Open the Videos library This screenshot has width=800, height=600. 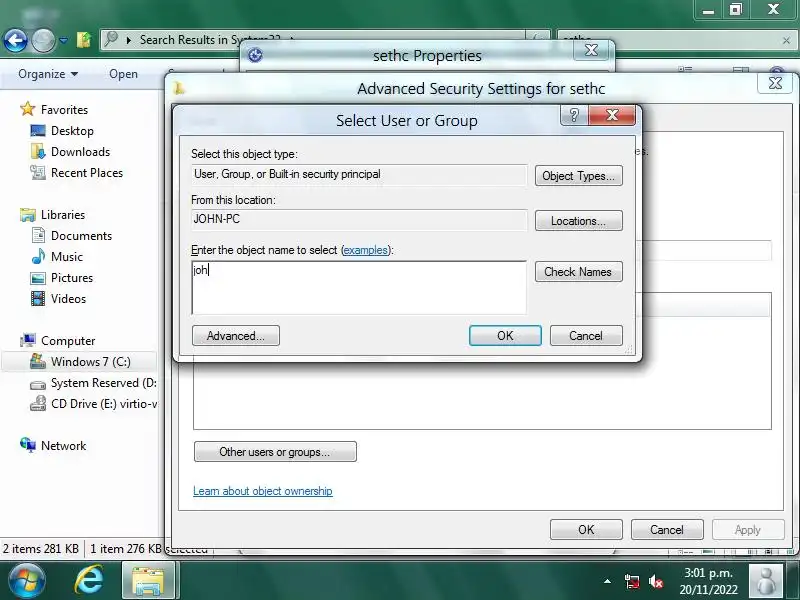pyautogui.click(x=68, y=298)
